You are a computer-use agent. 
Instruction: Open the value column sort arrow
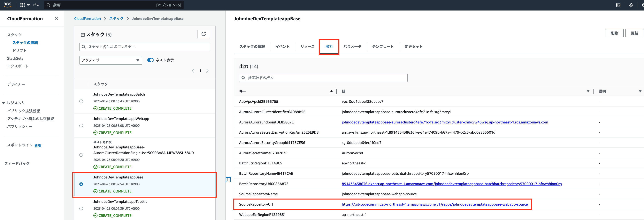[x=588, y=91]
